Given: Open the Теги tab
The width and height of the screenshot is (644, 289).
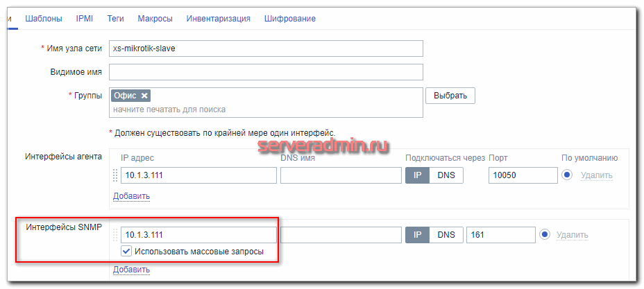Looking at the screenshot, I should 115,19.
